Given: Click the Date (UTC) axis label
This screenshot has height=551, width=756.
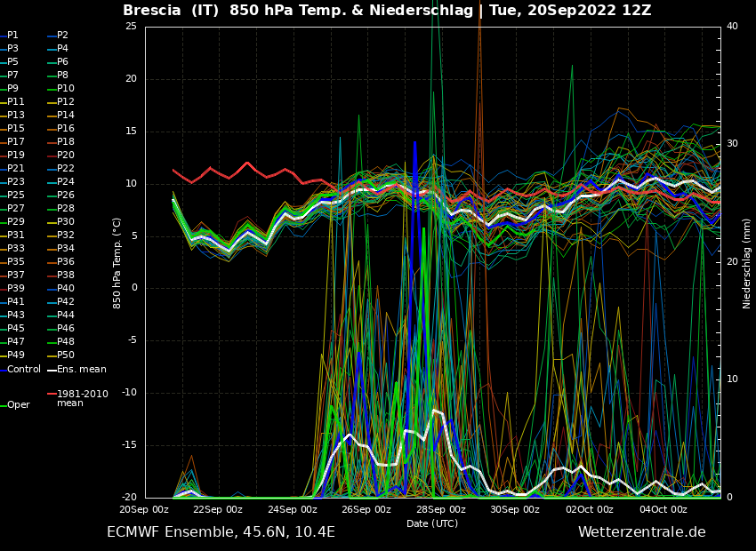Looking at the screenshot, I should (x=432, y=523).
